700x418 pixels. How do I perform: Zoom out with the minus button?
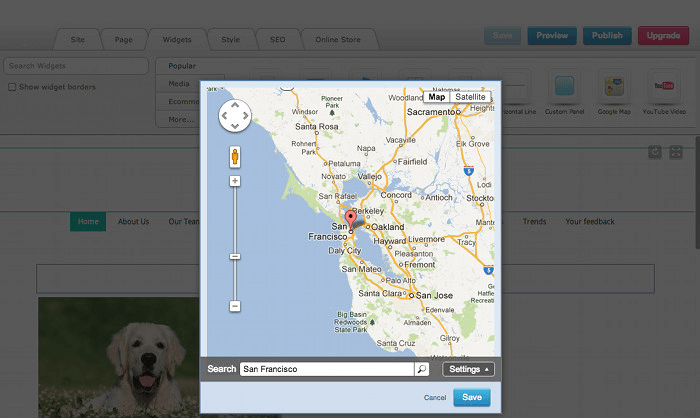coord(235,306)
